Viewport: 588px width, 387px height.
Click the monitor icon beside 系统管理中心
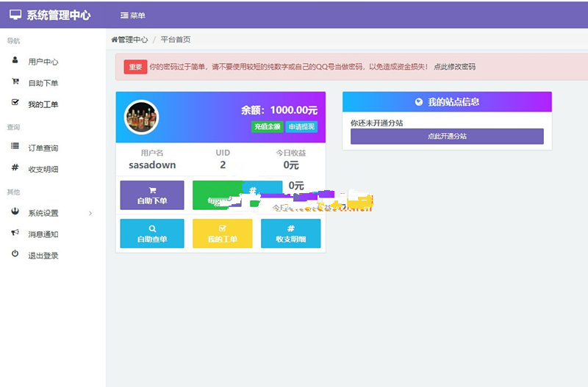(x=15, y=15)
